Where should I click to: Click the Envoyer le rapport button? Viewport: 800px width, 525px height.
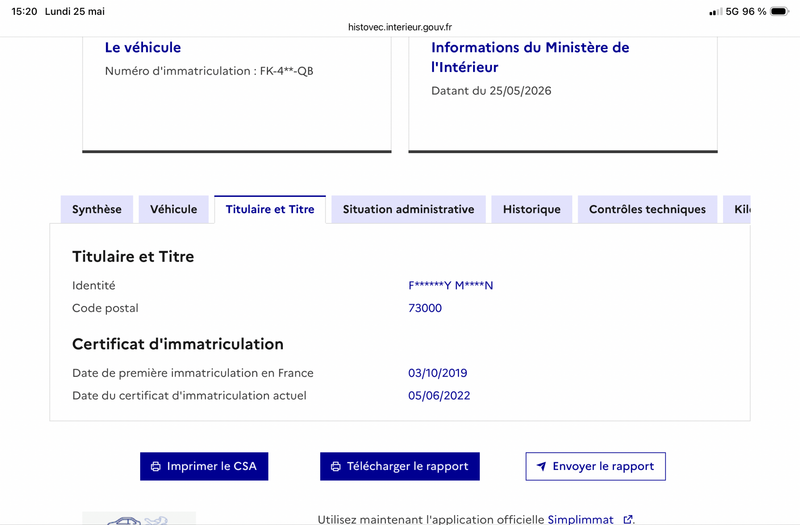coord(595,466)
